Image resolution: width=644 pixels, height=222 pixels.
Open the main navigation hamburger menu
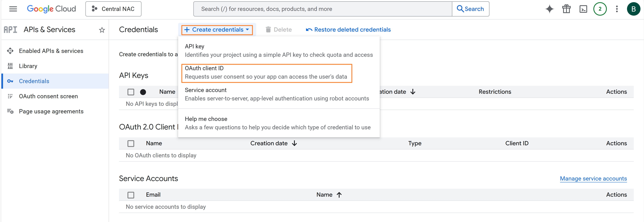click(x=13, y=9)
